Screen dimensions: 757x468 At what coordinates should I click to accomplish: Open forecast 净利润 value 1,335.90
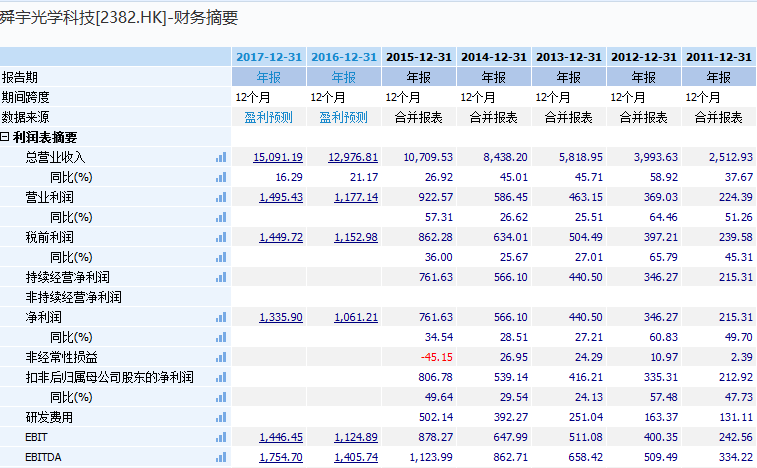click(x=281, y=317)
